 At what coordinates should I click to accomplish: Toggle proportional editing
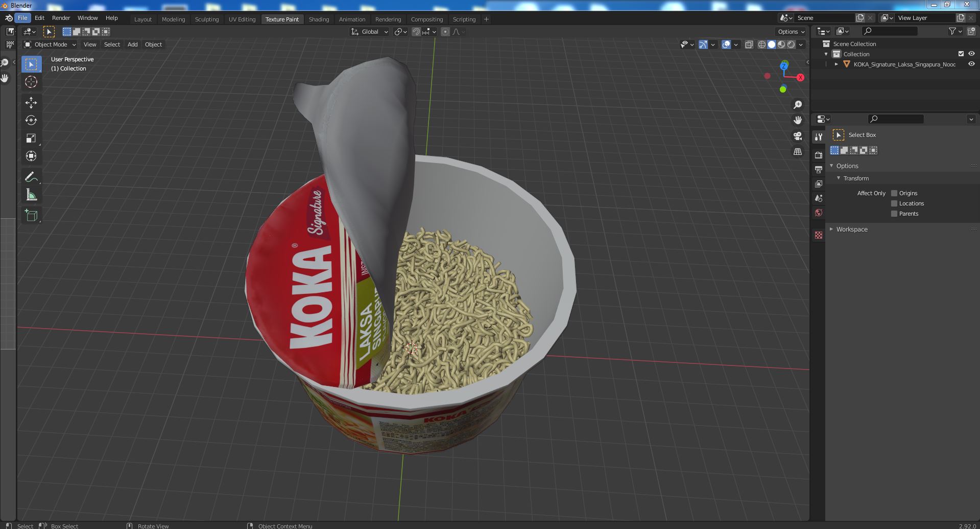(445, 32)
